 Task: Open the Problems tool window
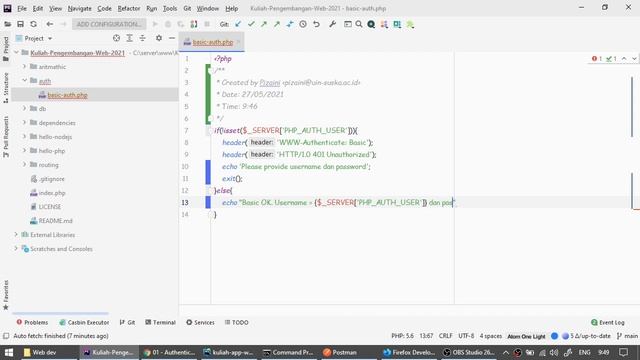[32, 322]
